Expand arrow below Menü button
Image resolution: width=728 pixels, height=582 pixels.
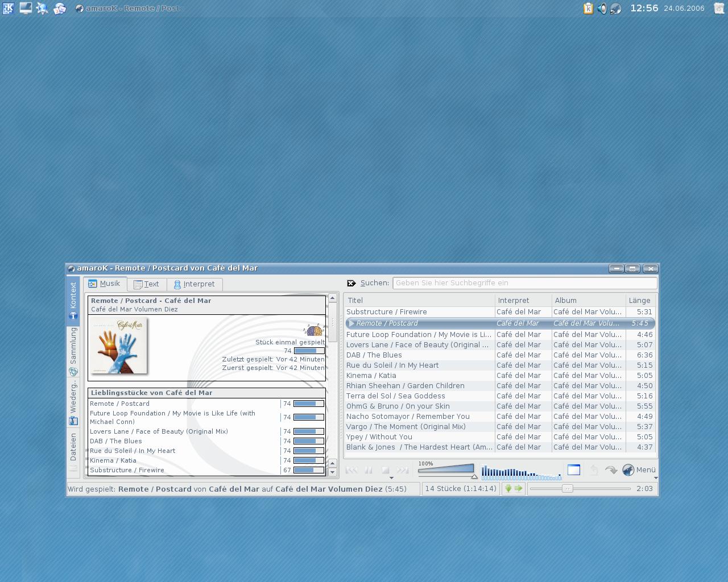[655, 478]
